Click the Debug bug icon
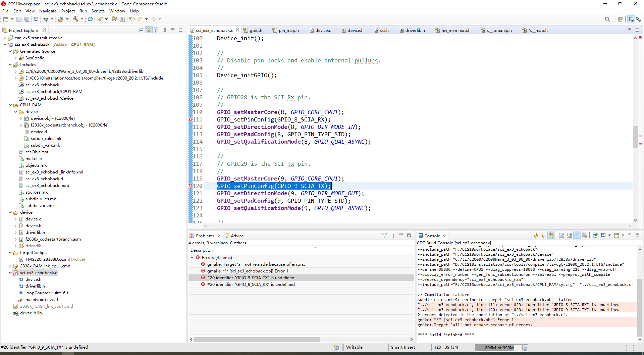The width and height of the screenshot is (644, 355). coord(46,19)
